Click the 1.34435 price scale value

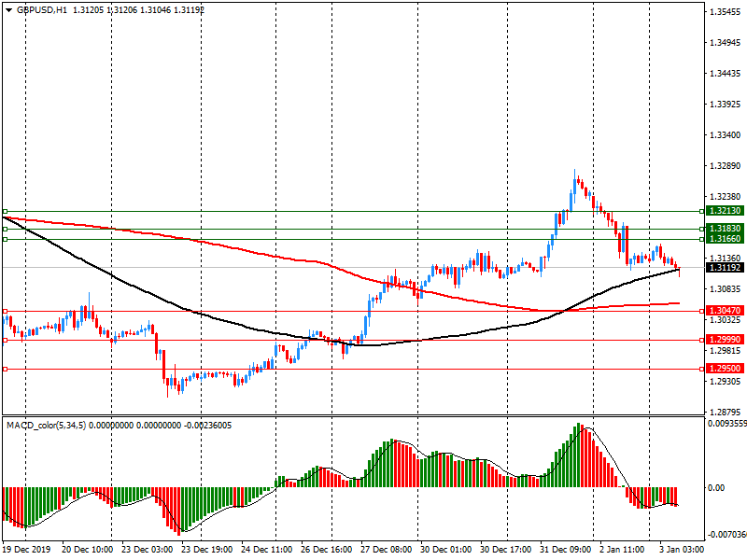pos(726,74)
